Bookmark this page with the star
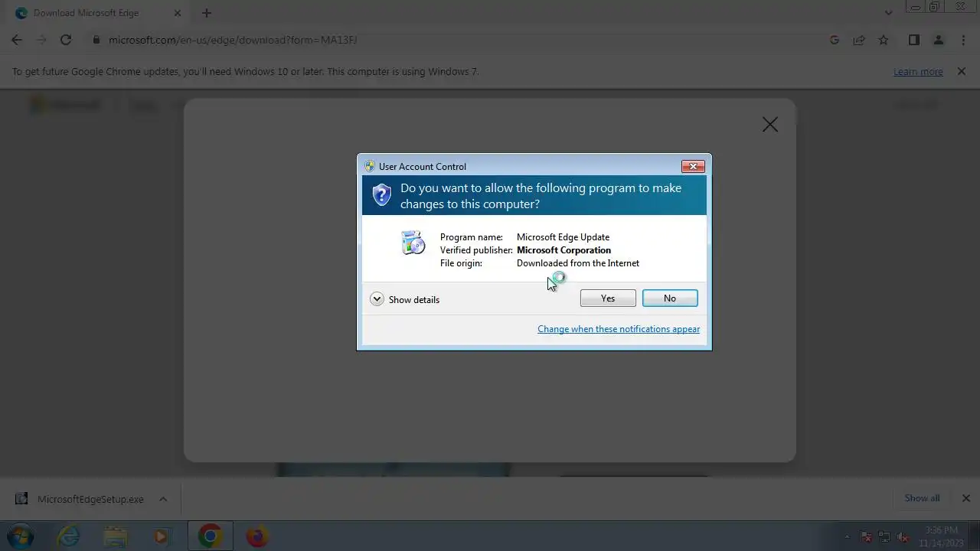This screenshot has width=980, height=551. 884,40
